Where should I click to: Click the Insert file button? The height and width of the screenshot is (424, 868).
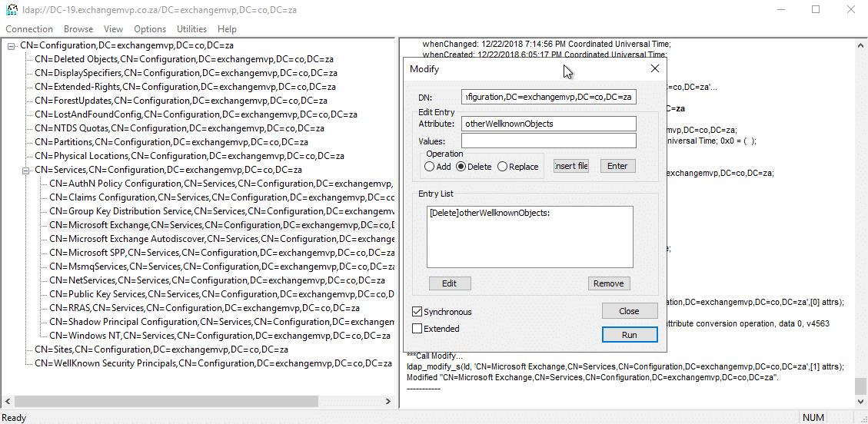tap(570, 166)
